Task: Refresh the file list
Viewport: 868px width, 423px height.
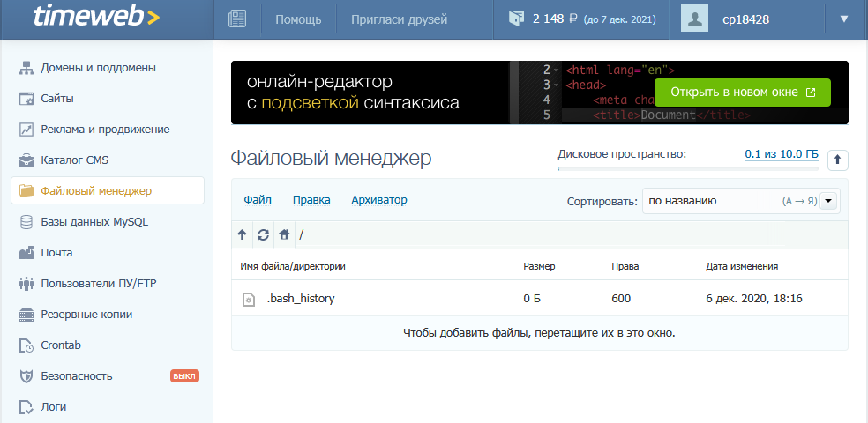Action: pyautogui.click(x=264, y=235)
